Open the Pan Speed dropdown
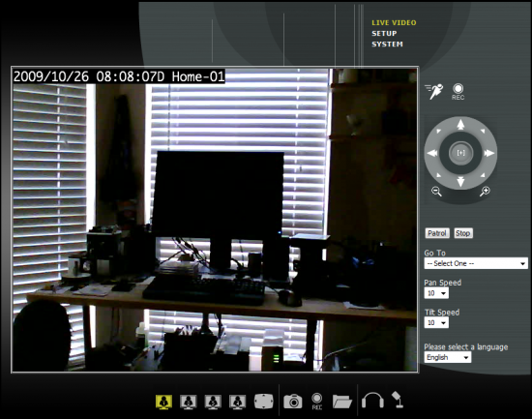Viewport: 532px width, 419px height. [x=436, y=293]
